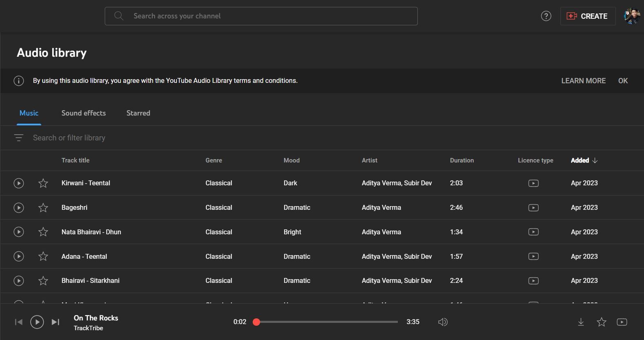644x340 pixels.
Task: Click the Track title column header
Action: click(x=75, y=160)
